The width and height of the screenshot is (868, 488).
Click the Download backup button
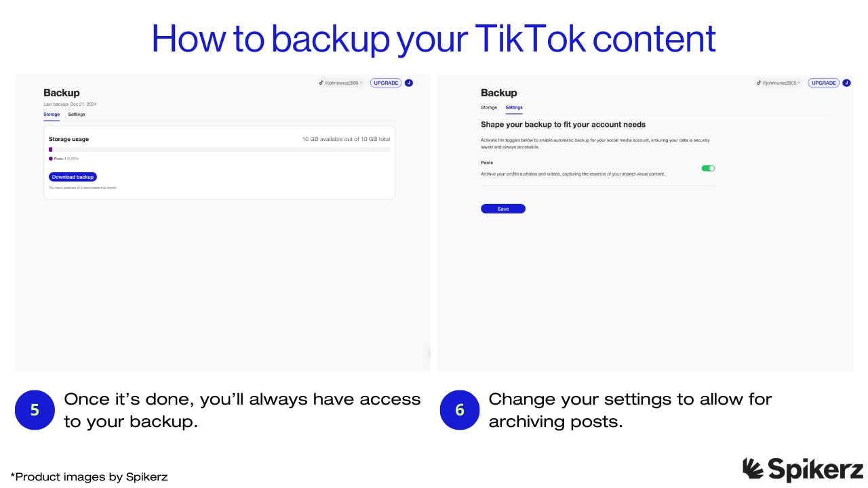coord(73,177)
